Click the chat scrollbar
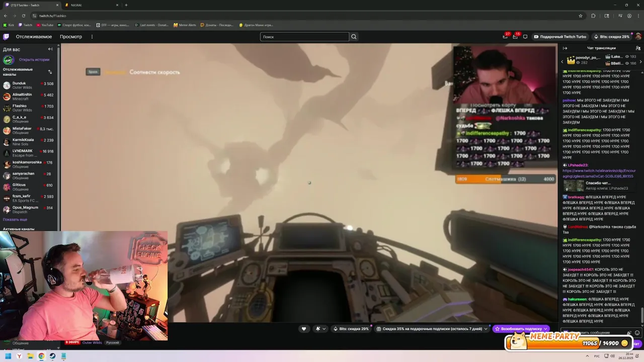Image resolution: width=644 pixels, height=362 pixels. [x=642, y=314]
